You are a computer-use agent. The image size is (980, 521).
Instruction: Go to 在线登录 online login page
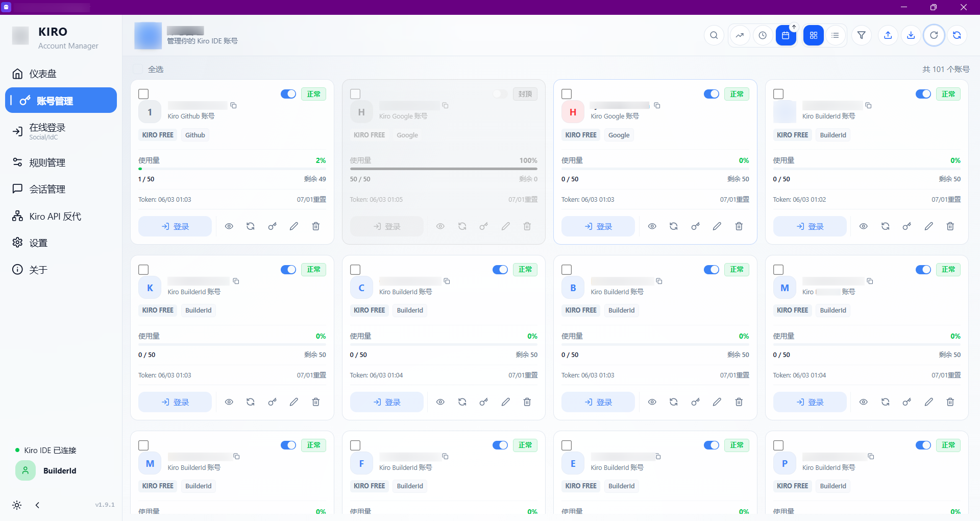tap(61, 131)
